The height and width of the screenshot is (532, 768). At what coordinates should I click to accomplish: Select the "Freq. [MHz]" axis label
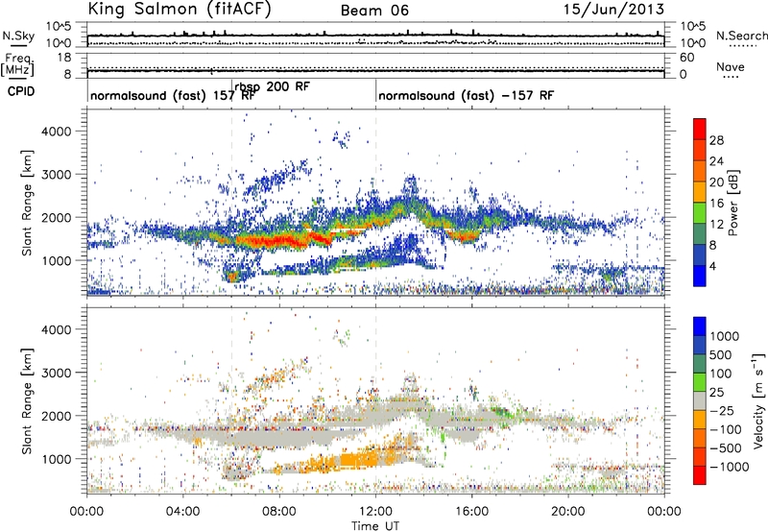tap(17, 65)
